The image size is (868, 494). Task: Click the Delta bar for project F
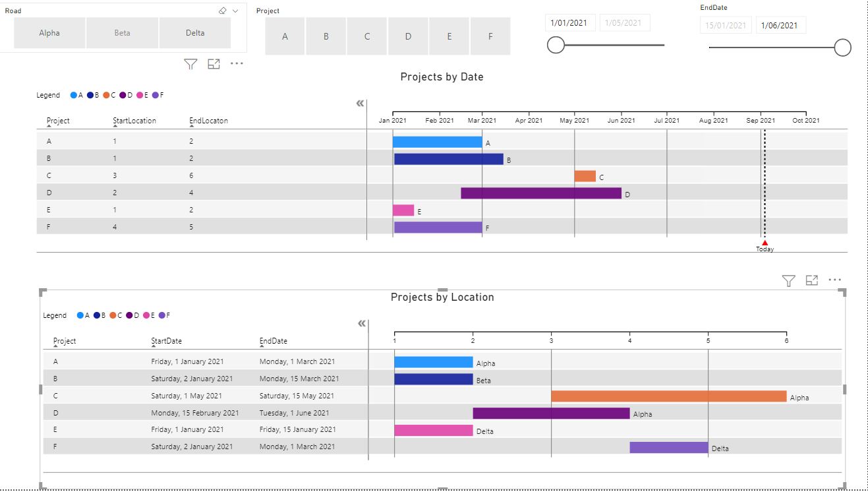coord(669,447)
